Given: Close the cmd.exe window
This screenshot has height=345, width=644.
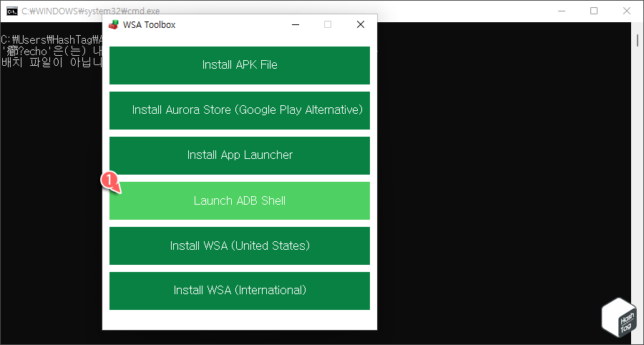Looking at the screenshot, I should tap(627, 11).
